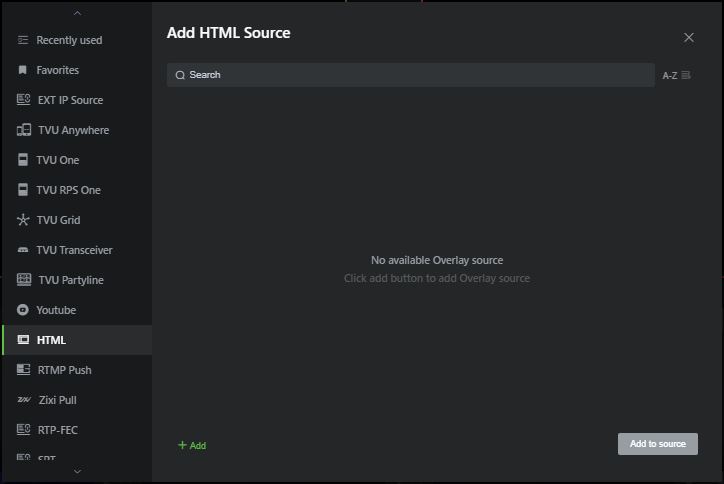This screenshot has width=724, height=484.
Task: Click the Zixi Pull logo icon
Action: [x=24, y=399]
